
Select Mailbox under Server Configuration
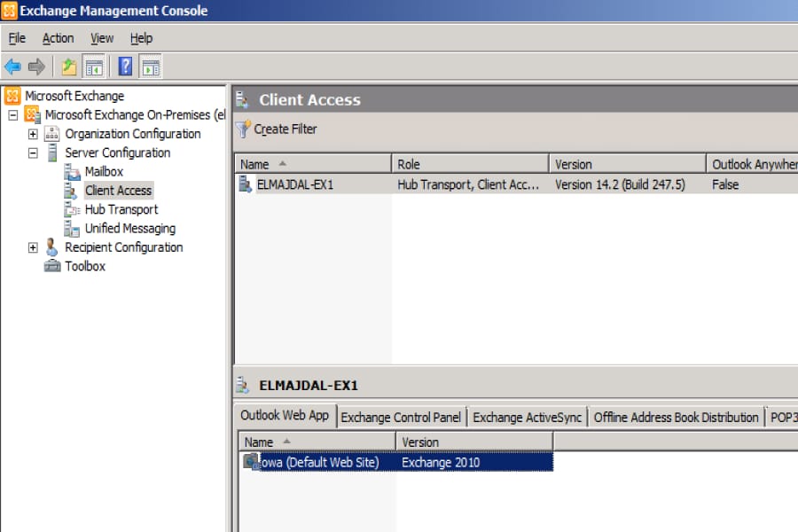coord(104,171)
